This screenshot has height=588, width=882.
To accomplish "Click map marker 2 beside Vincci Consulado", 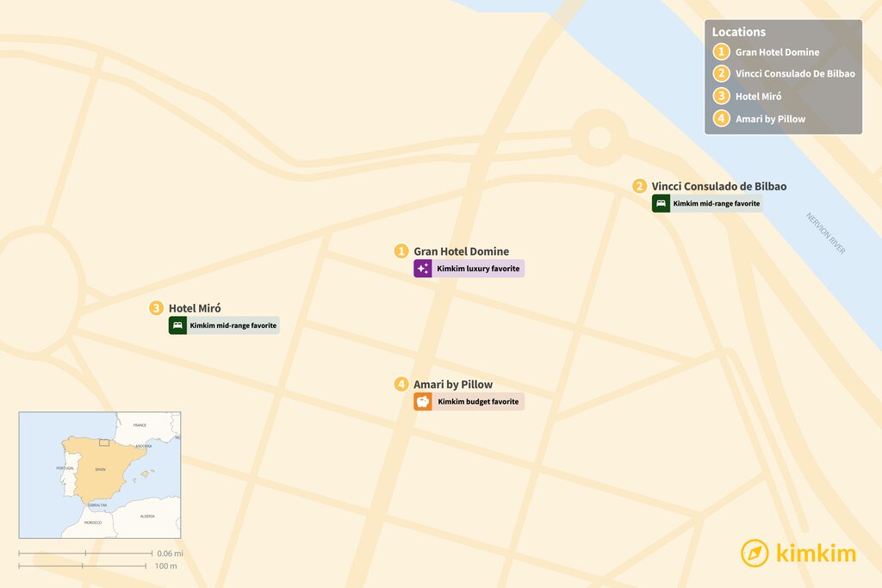I will pyautogui.click(x=639, y=186).
